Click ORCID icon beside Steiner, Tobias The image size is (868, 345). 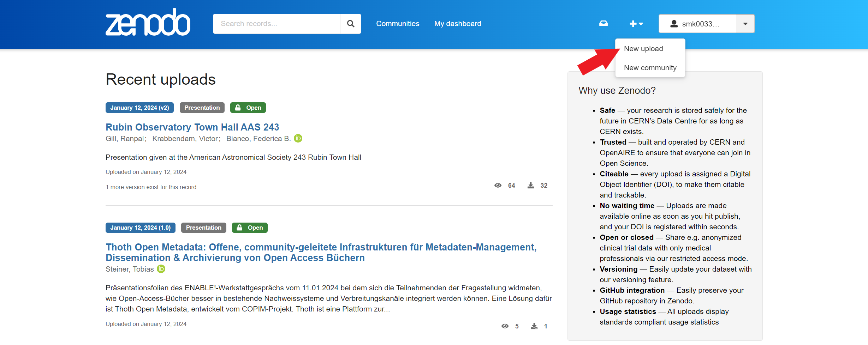pyautogui.click(x=161, y=269)
